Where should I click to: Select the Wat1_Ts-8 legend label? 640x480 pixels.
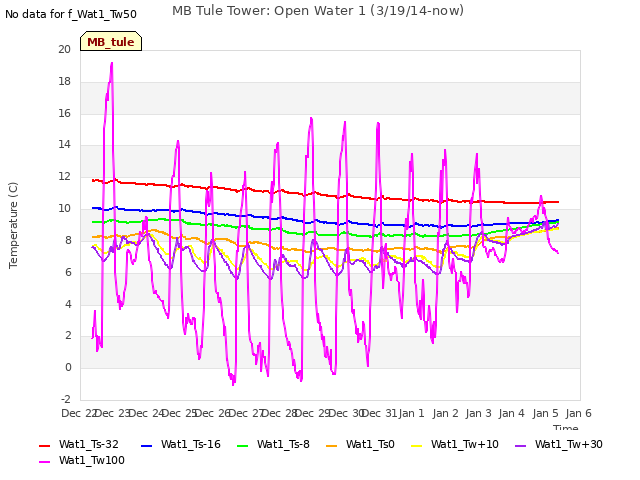pyautogui.click(x=283, y=444)
